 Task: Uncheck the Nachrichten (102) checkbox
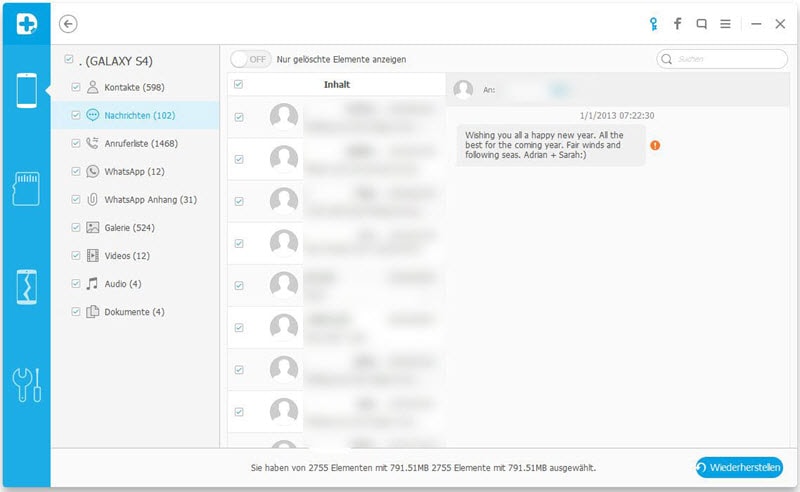click(76, 115)
